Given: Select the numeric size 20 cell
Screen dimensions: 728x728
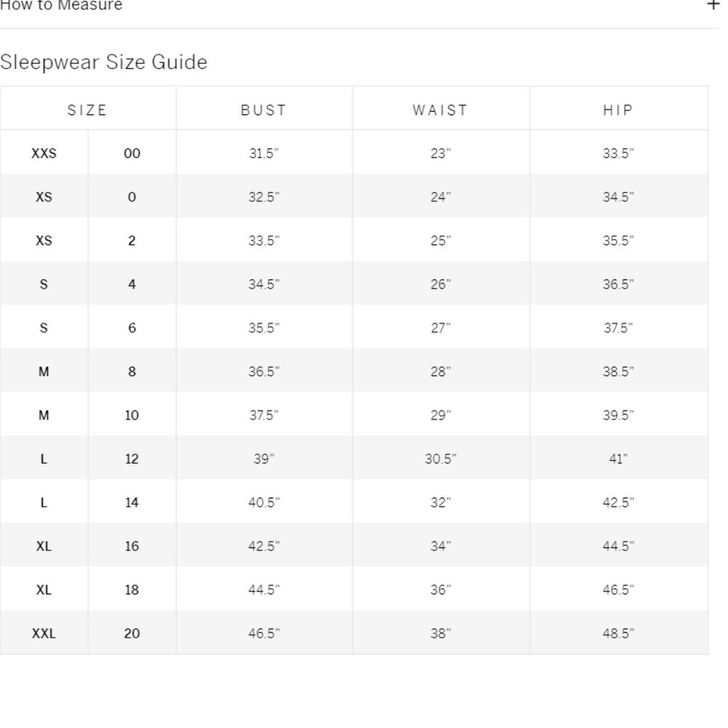Looking at the screenshot, I should [x=132, y=633].
